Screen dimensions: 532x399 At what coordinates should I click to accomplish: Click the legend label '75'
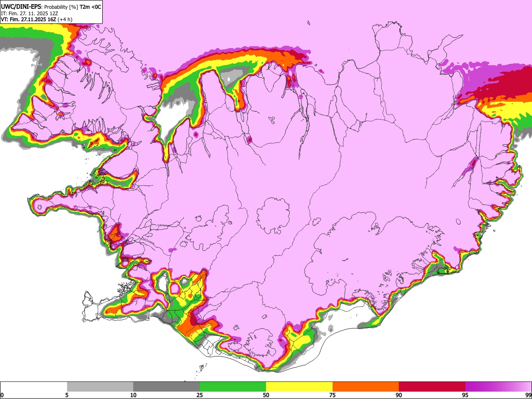[x=333, y=395]
